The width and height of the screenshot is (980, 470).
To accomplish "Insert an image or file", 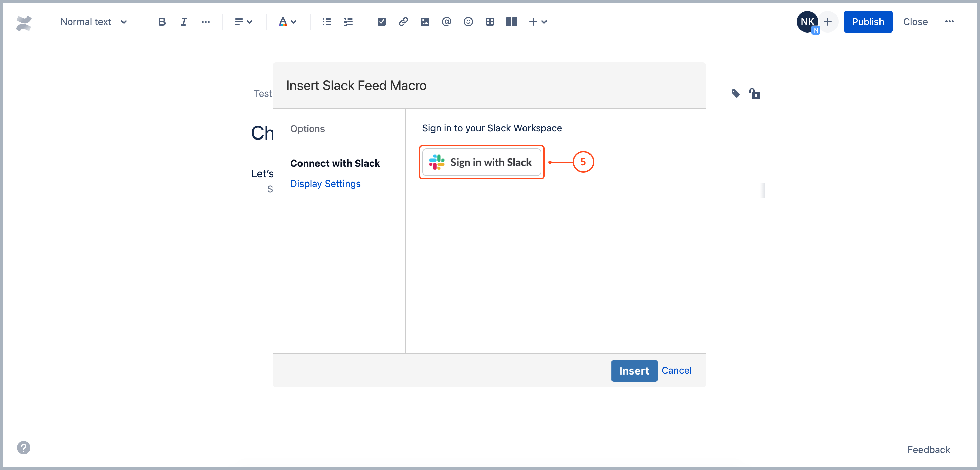I will (x=425, y=22).
